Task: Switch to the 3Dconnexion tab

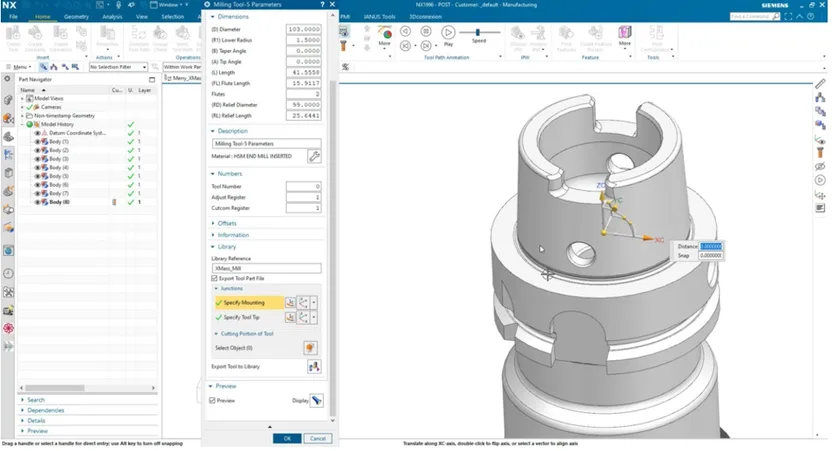Action: click(x=425, y=17)
